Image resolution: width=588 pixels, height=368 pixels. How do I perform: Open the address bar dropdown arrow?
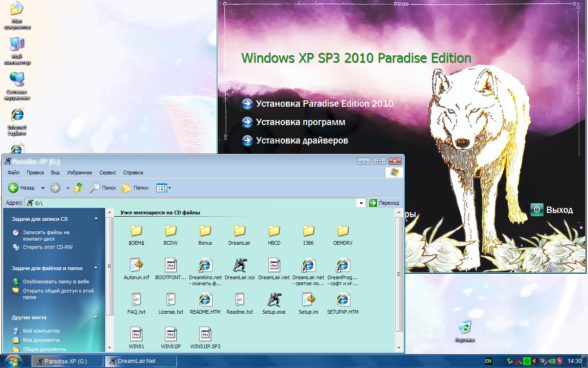pos(362,203)
